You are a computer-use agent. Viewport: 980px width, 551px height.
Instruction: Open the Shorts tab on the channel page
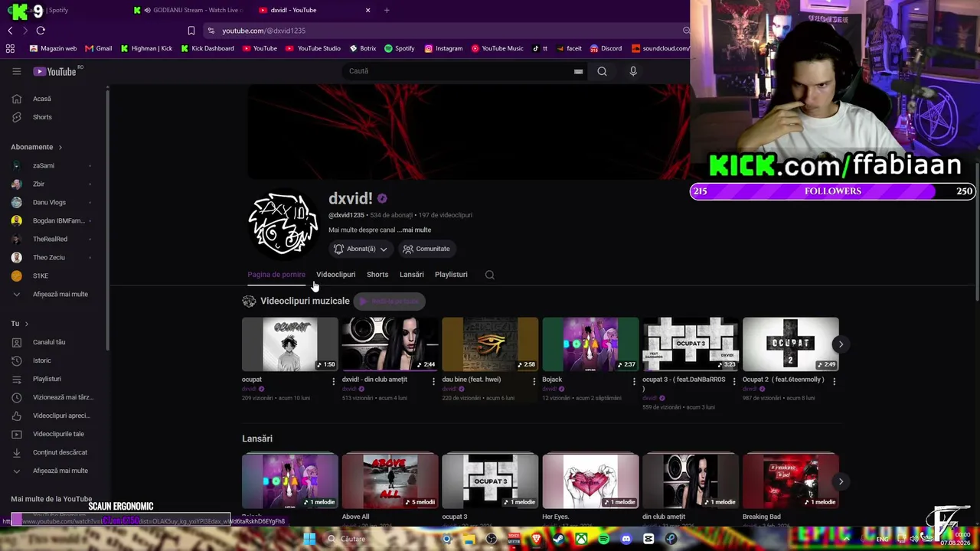tap(377, 275)
